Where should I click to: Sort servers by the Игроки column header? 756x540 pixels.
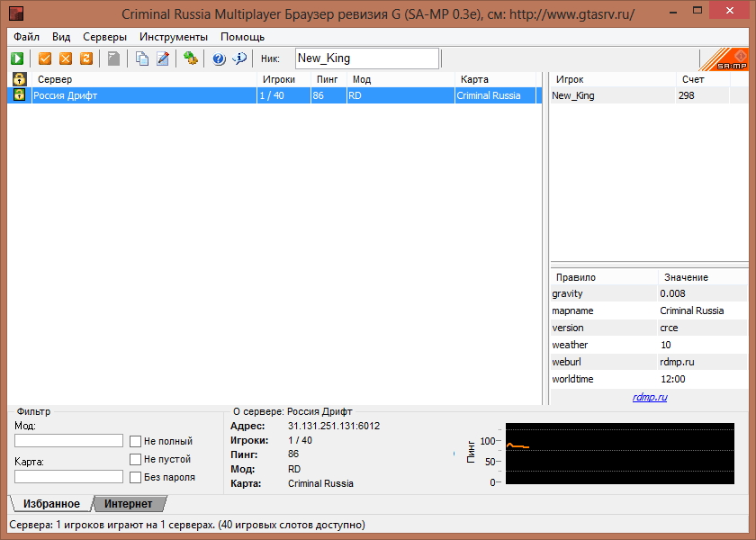[x=283, y=79]
